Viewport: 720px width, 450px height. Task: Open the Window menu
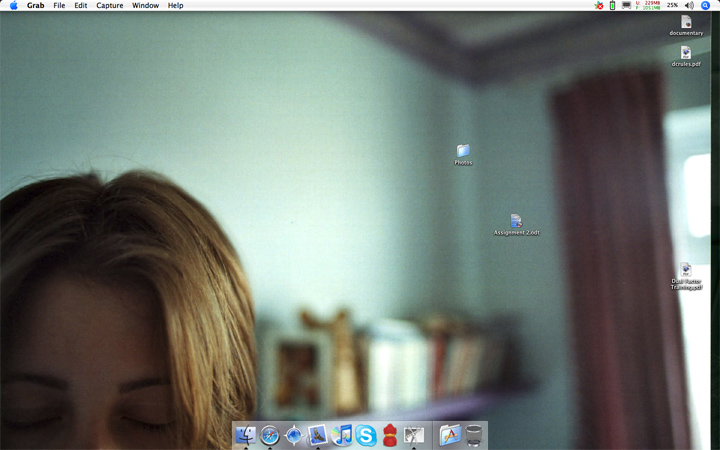point(145,6)
